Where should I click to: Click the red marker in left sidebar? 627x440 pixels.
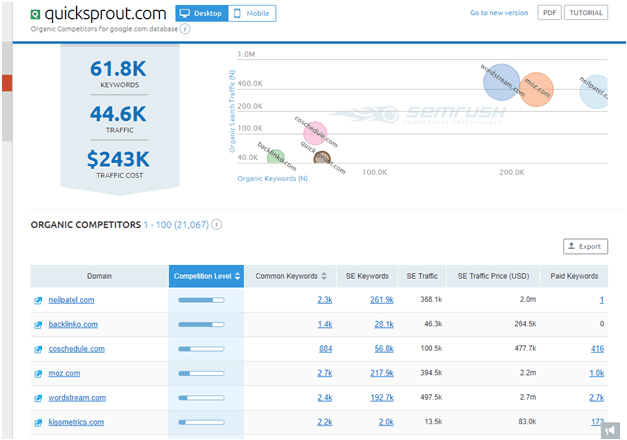pos(7,83)
